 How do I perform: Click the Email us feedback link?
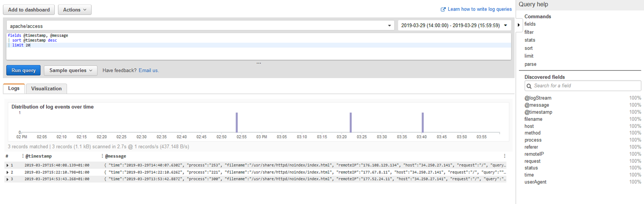(x=148, y=71)
